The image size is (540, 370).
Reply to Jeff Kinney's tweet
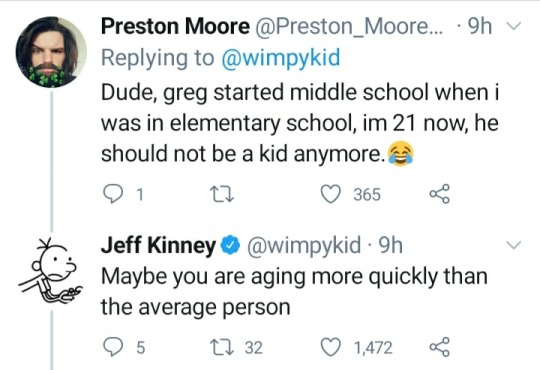coord(114,347)
